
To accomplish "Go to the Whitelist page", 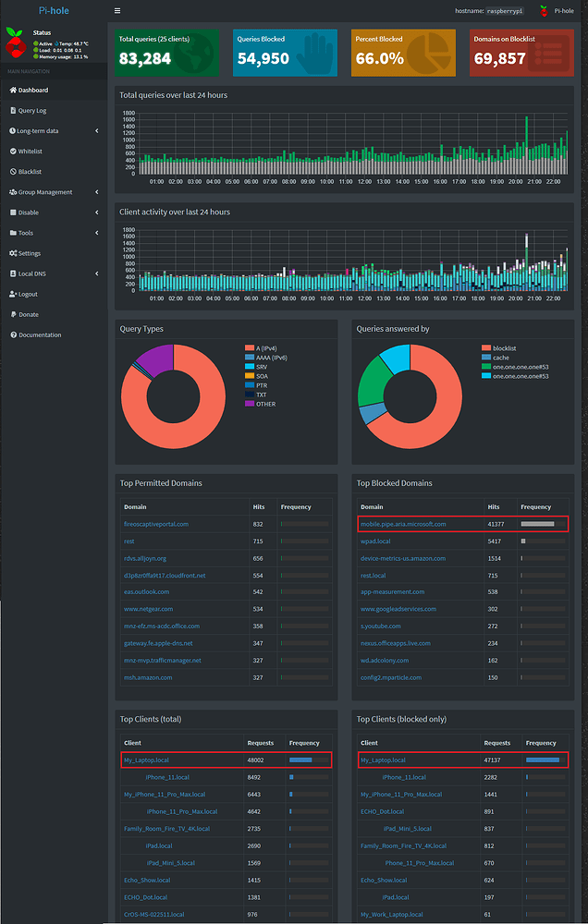I will [x=54, y=152].
